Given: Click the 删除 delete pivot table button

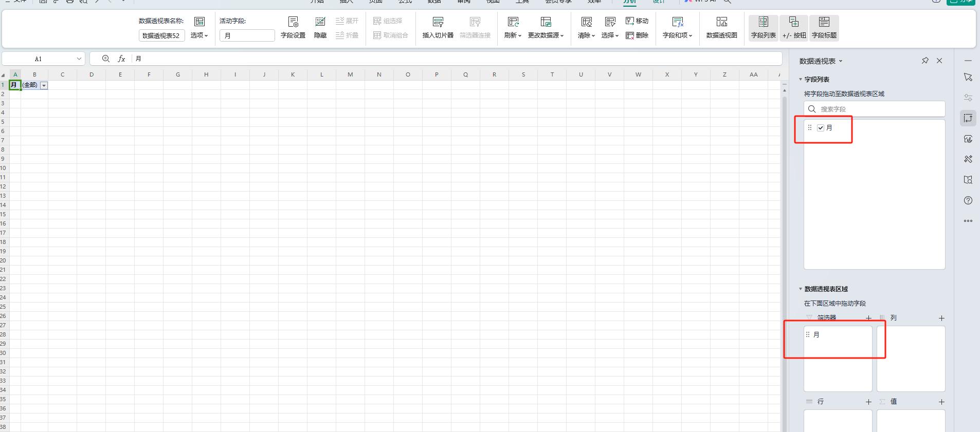Looking at the screenshot, I should 637,35.
